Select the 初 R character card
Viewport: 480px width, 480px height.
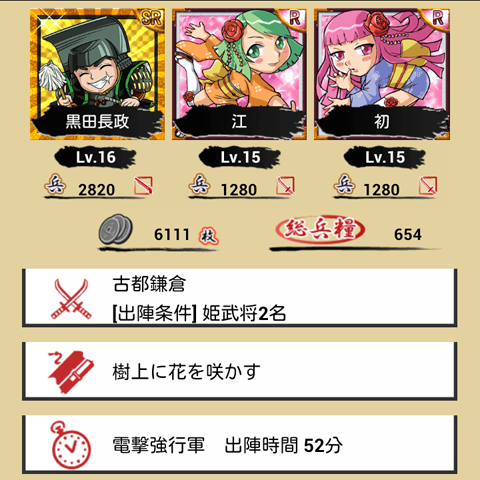pos(382,74)
